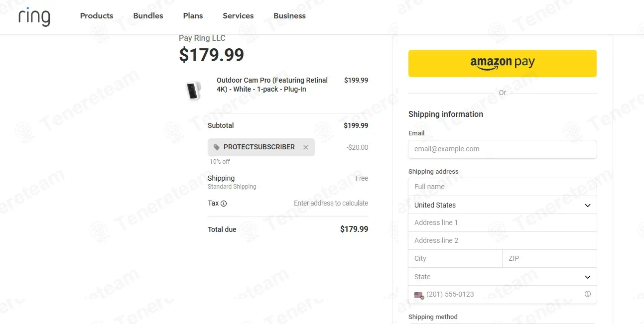Open the Services menu

[x=238, y=16]
